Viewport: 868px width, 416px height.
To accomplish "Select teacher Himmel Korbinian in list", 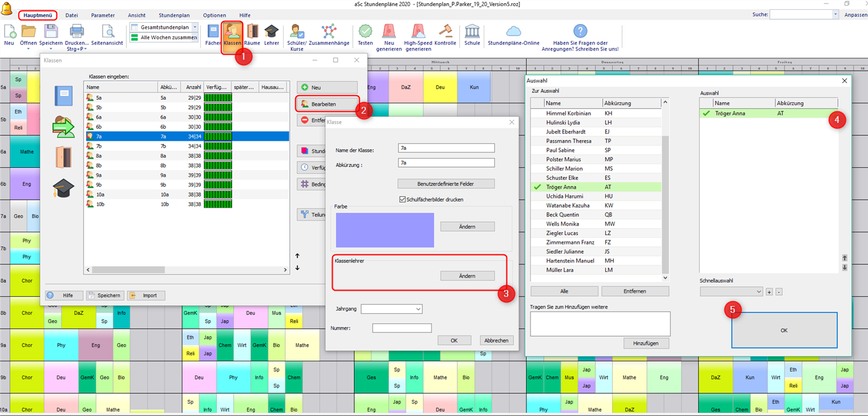I will coord(596,113).
